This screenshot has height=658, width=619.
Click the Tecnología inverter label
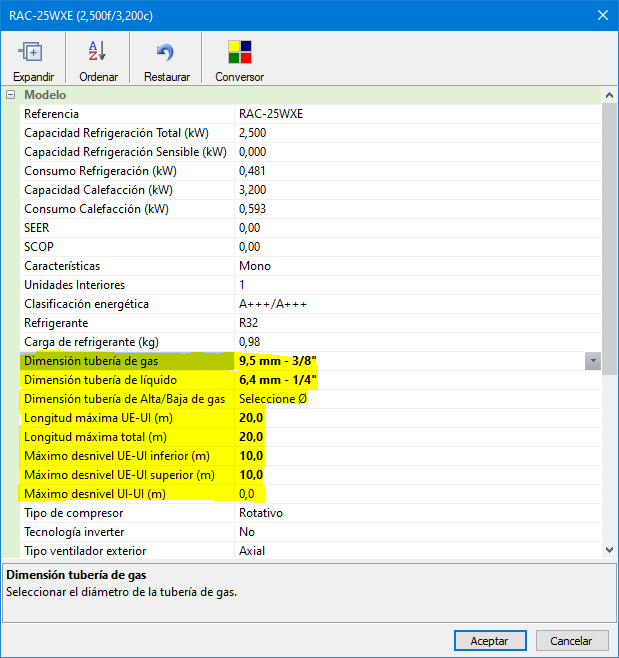tap(74, 532)
